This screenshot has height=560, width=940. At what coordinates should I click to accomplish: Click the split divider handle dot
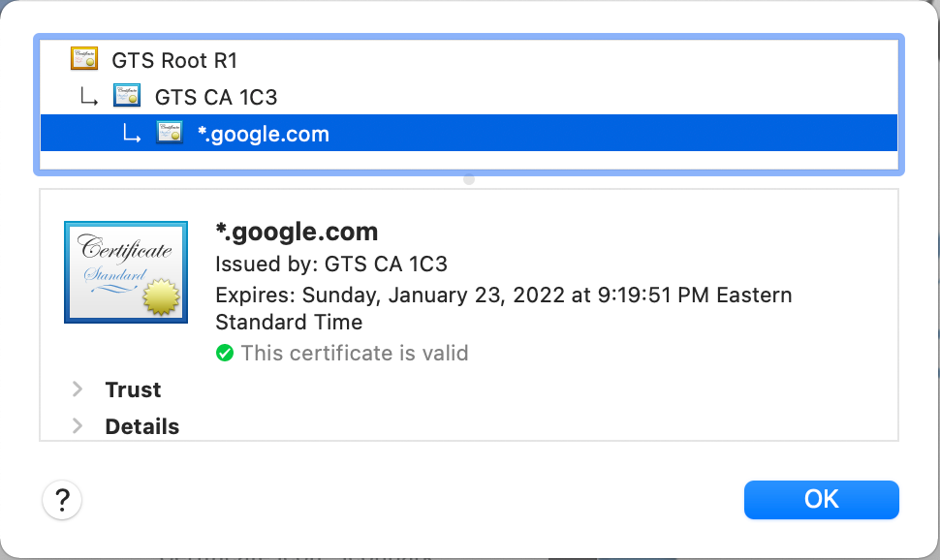click(x=469, y=179)
